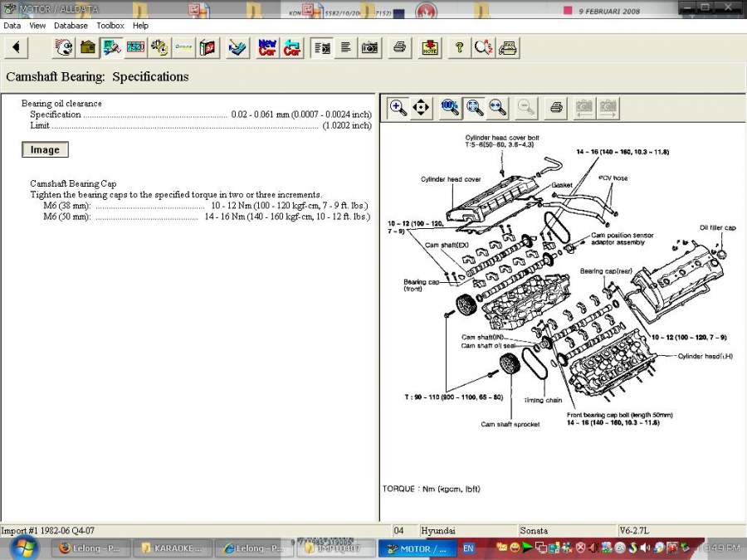Select the pan arrows tool
The height and width of the screenshot is (560, 747).
click(x=421, y=108)
